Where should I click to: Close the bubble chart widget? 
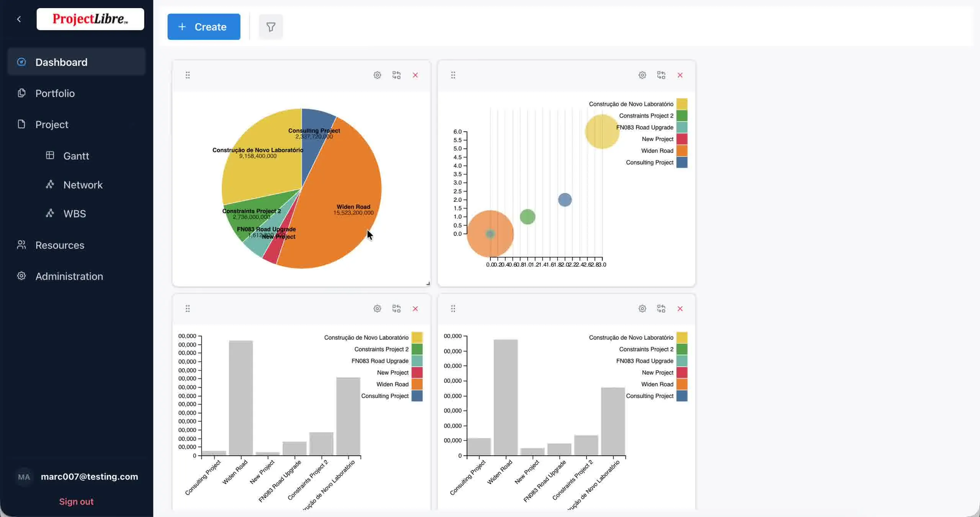680,75
